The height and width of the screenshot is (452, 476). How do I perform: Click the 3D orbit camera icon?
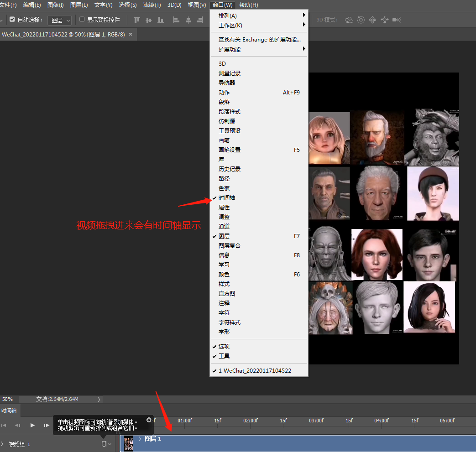pos(349,20)
